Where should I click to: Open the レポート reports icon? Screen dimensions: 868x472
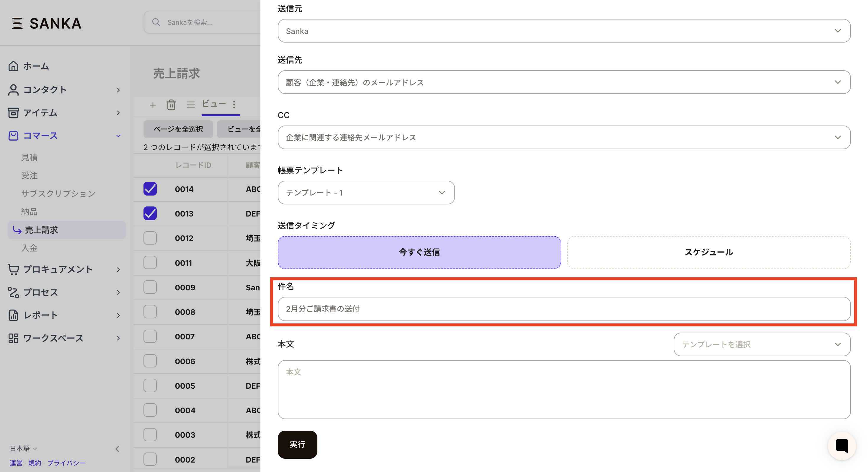pos(14,315)
